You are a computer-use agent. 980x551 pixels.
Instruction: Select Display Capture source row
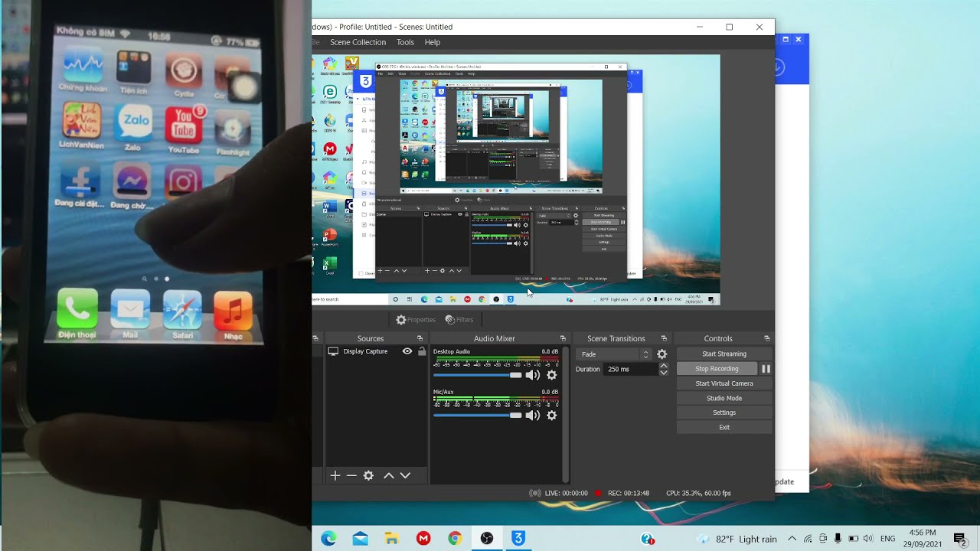[x=377, y=351]
